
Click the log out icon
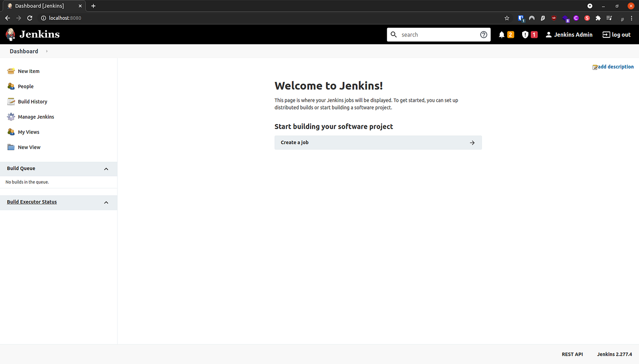pos(607,34)
